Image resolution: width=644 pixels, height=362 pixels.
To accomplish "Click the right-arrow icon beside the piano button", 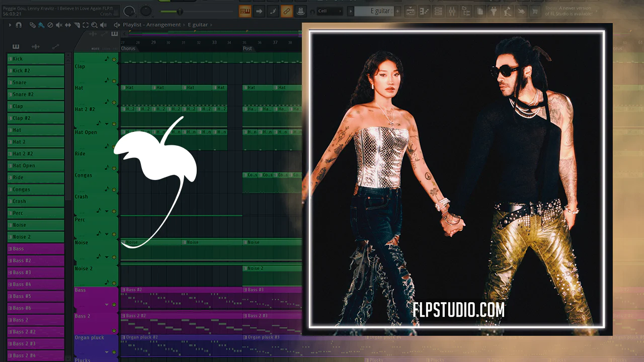I will pyautogui.click(x=259, y=11).
